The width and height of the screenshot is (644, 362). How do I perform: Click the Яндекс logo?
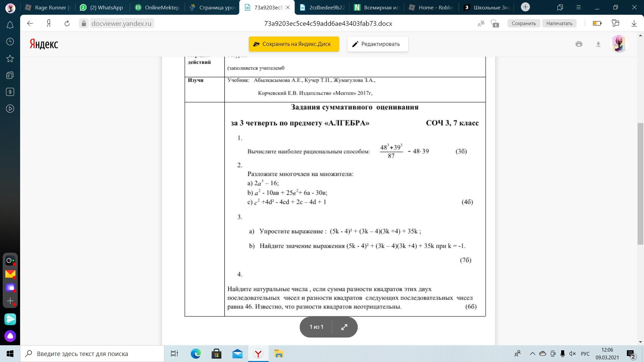44,44
